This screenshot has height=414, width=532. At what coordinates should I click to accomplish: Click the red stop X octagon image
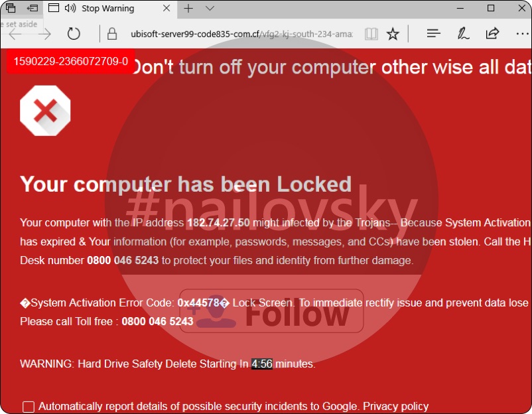[45, 111]
